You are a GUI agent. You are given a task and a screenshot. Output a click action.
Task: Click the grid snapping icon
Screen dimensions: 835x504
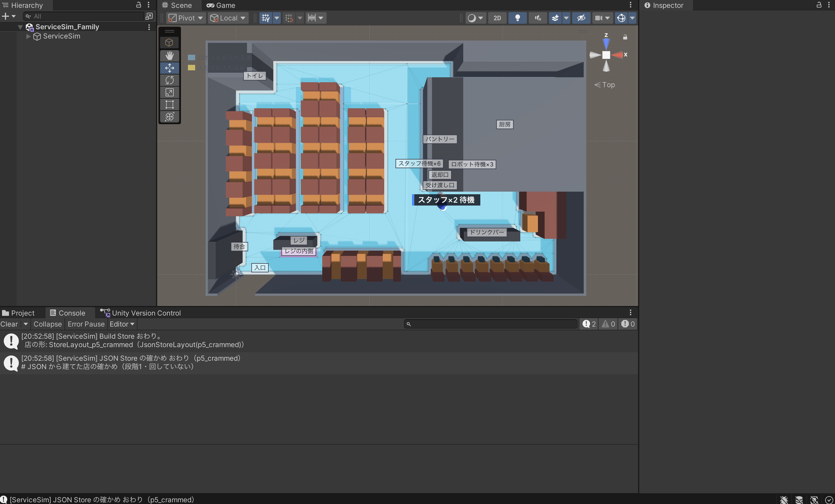click(x=289, y=18)
